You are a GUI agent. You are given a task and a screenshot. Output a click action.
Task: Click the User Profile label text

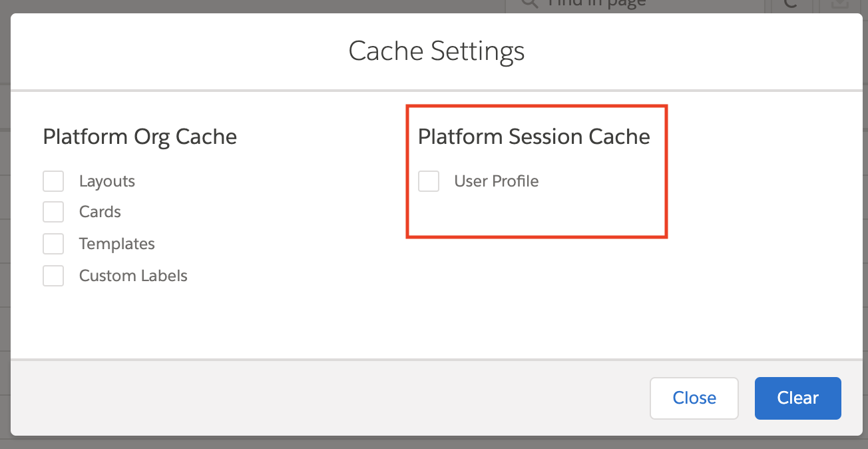click(x=497, y=181)
